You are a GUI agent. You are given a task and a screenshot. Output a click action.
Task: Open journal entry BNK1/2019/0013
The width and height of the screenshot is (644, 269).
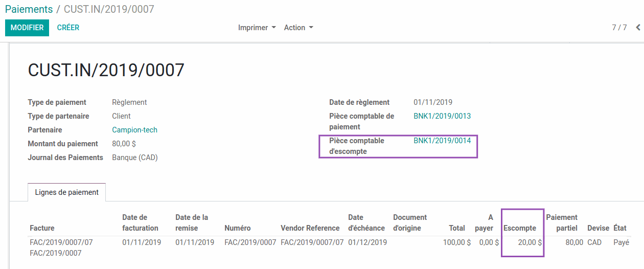point(442,116)
